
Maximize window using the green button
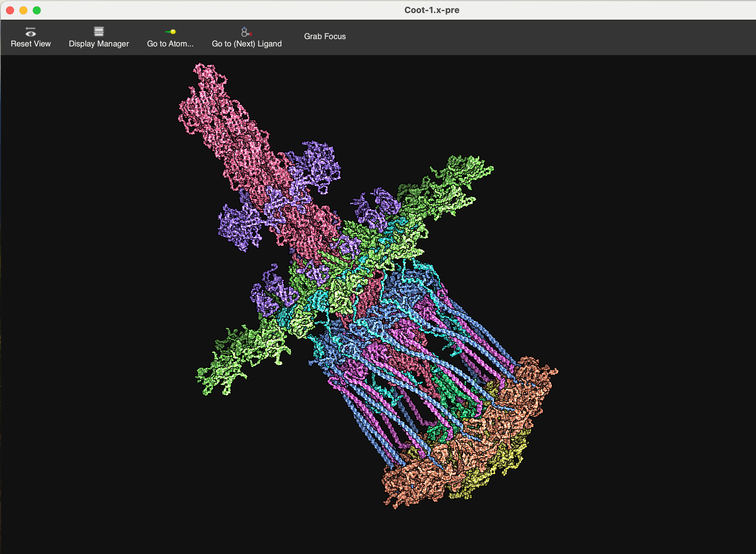click(37, 10)
